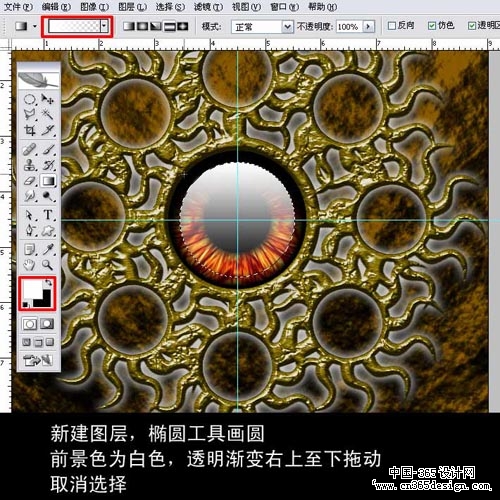Select the Zoom magnifier tool
The width and height of the screenshot is (500, 500).
click(x=47, y=265)
